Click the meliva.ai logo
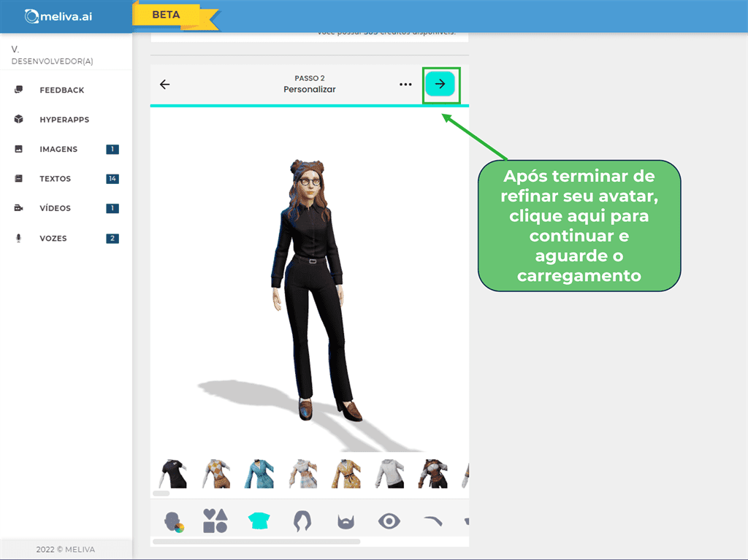Image resolution: width=748 pixels, height=560 pixels. pos(58,16)
